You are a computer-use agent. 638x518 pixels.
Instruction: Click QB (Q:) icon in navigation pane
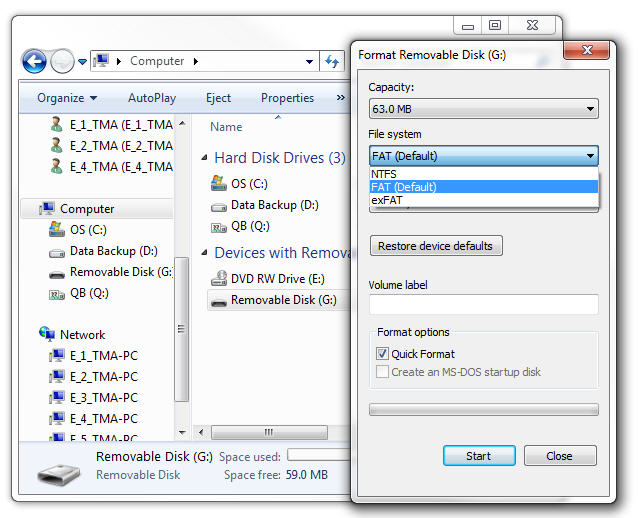coord(57,294)
